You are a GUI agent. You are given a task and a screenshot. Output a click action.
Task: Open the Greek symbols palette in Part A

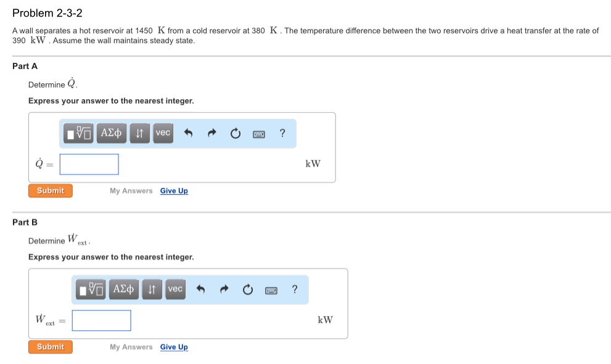111,133
